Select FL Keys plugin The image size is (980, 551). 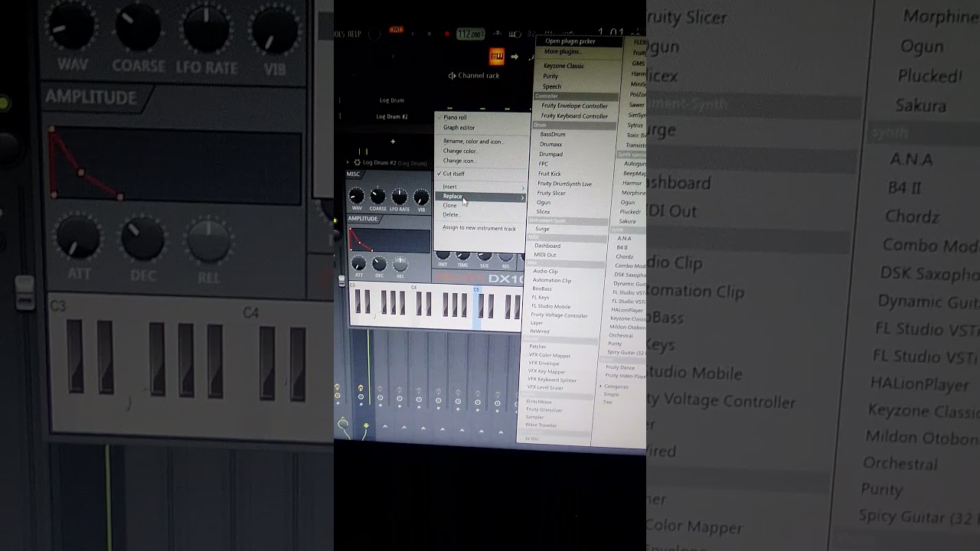click(541, 298)
